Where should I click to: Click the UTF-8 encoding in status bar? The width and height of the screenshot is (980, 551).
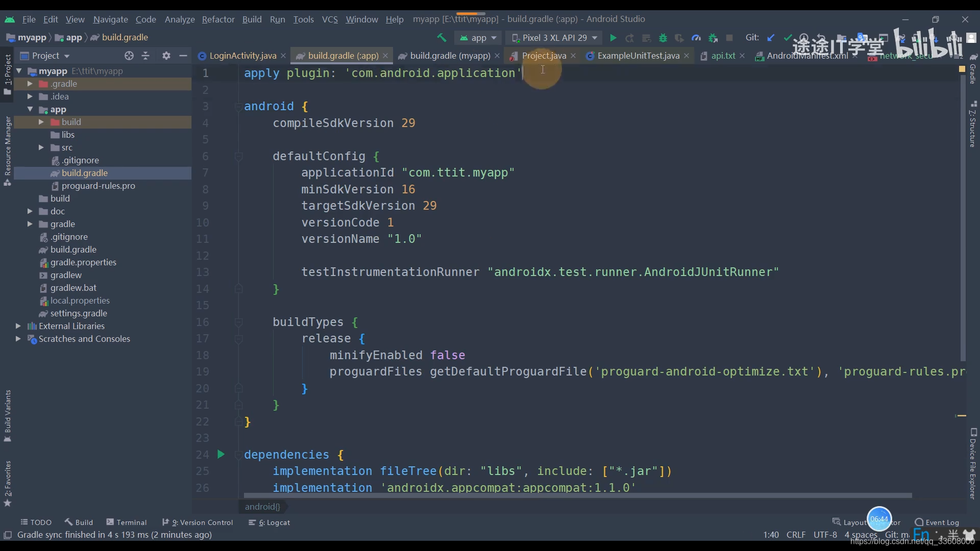(825, 535)
